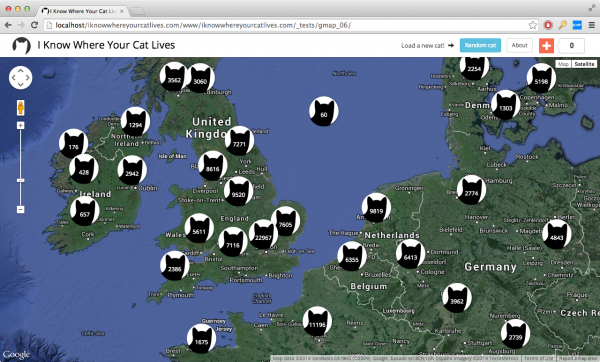Open the cat cluster marker labeled 7116
600x362 pixels.
(233, 242)
